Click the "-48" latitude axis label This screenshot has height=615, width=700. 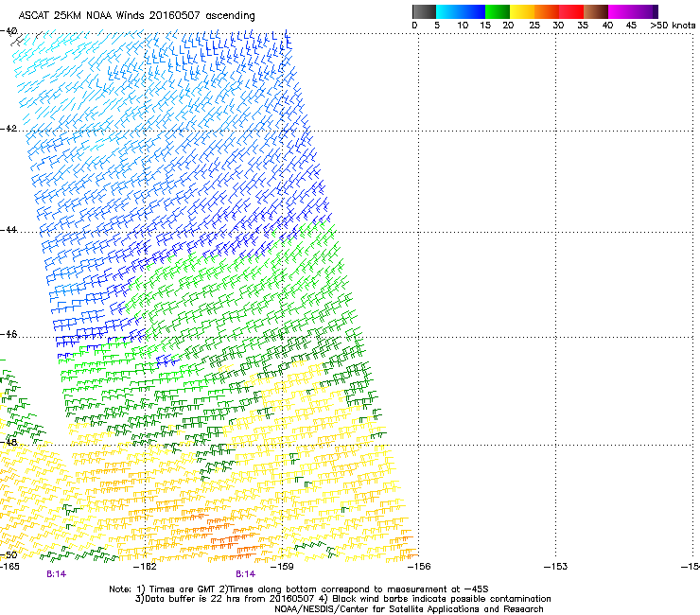click(8, 442)
